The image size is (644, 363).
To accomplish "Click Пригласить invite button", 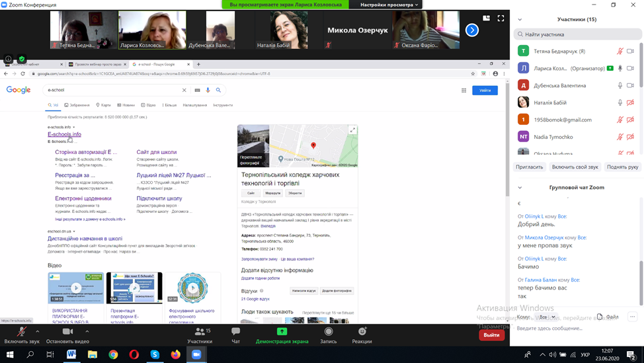I will 530,167.
